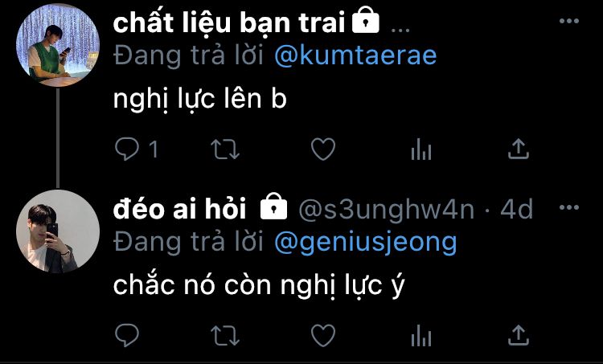
Task: View analytics for "nghị lực lên b" tweet
Action: point(421,149)
